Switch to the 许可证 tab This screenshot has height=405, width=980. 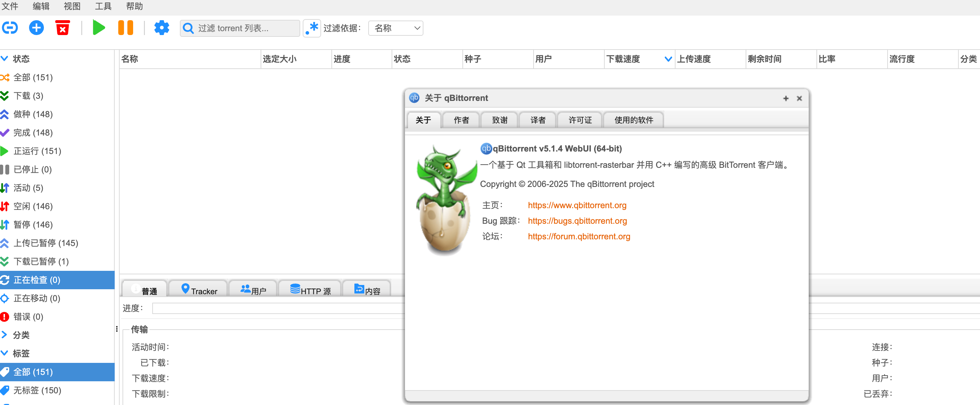point(580,120)
